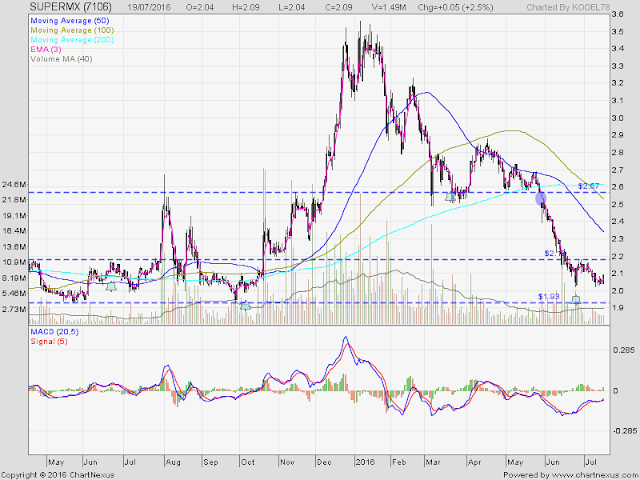
Task: Click the V=1.49M volume value
Action: coord(389,7)
